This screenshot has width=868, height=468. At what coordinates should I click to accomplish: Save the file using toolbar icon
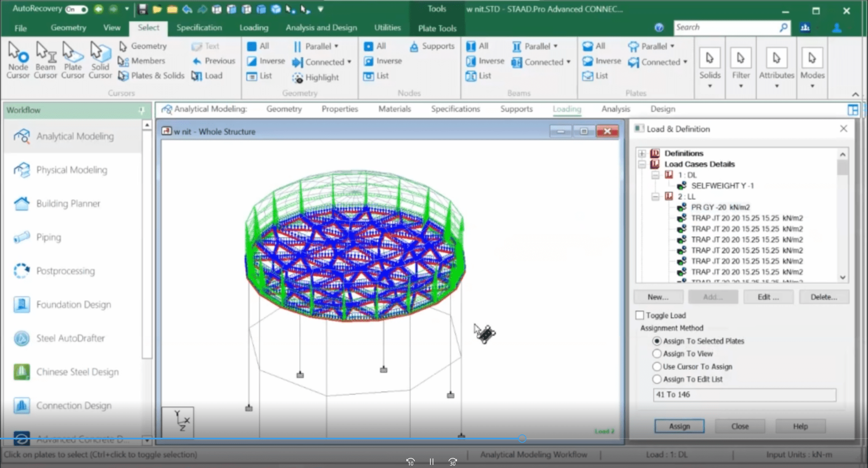point(142,9)
